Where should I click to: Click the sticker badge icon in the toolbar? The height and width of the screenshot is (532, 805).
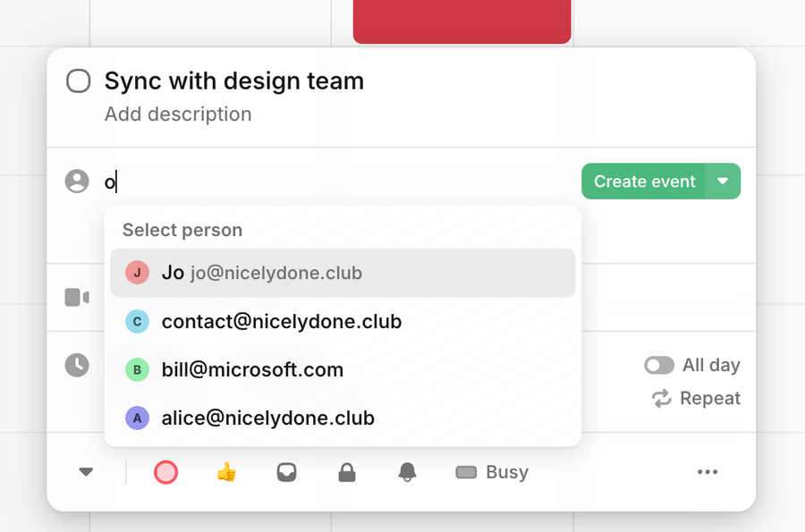pyautogui.click(x=286, y=472)
